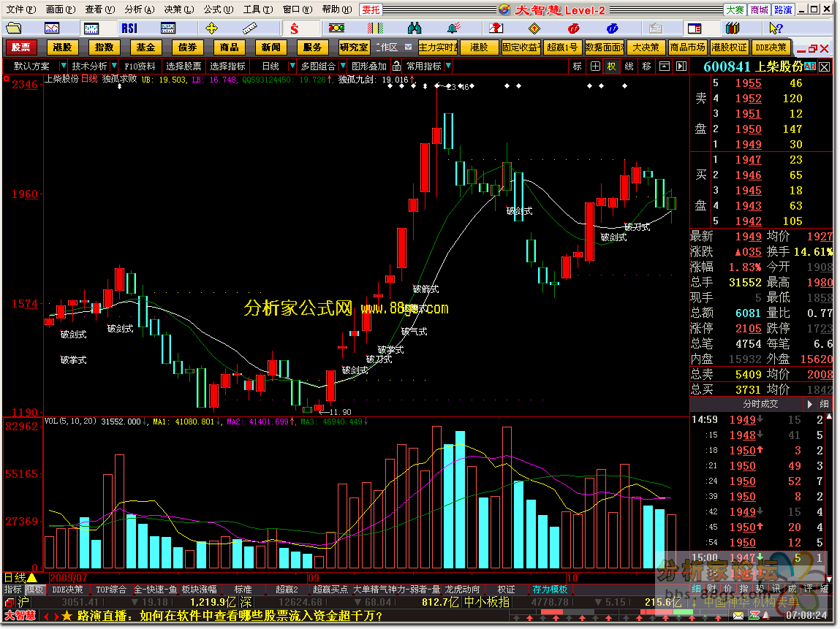840x629 pixels.
Task: Toggle the 权 adjusted-price button
Action: click(612, 66)
